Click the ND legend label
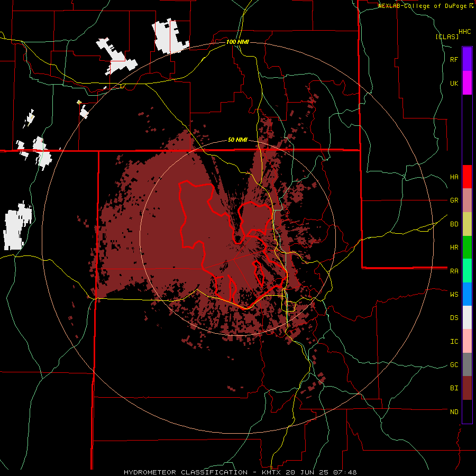 454,412
